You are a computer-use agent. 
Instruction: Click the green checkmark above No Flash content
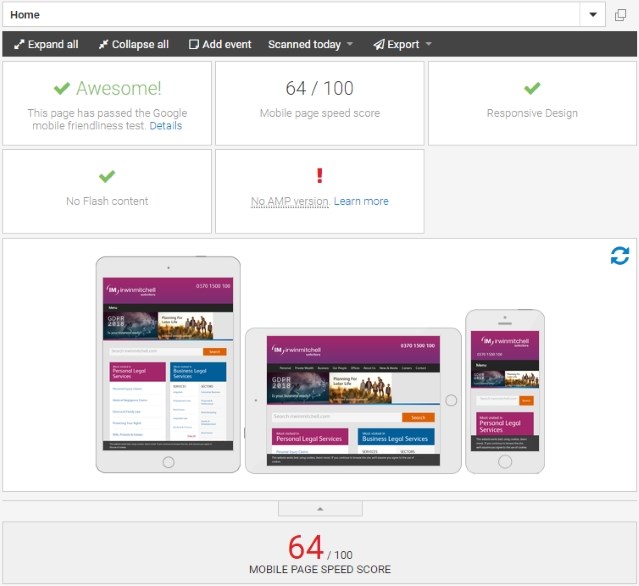(107, 176)
